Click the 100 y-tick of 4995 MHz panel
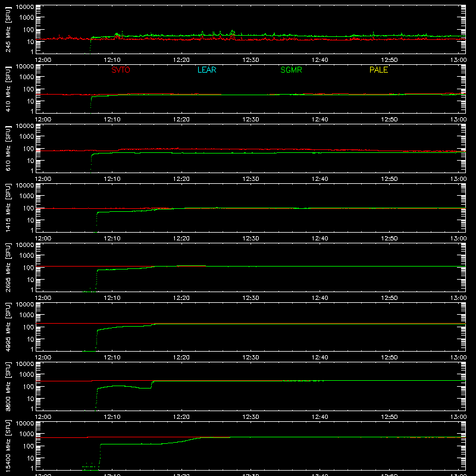 point(29,327)
